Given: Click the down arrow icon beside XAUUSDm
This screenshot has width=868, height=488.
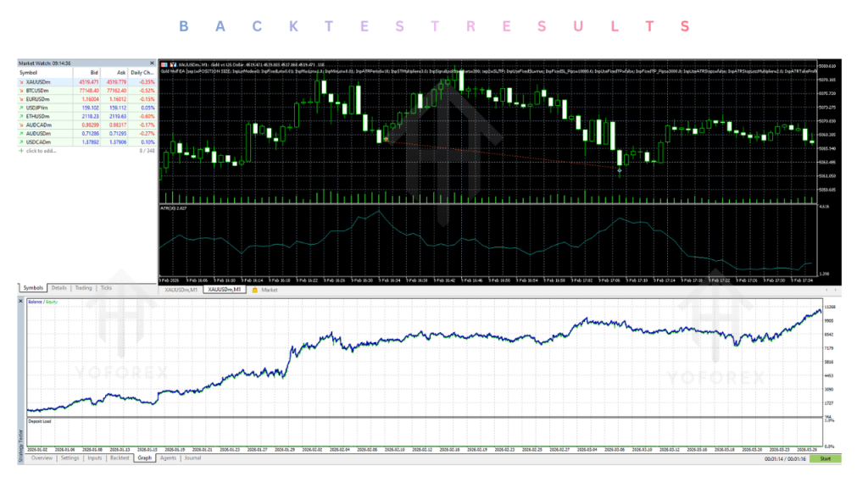Looking at the screenshot, I should tap(21, 82).
